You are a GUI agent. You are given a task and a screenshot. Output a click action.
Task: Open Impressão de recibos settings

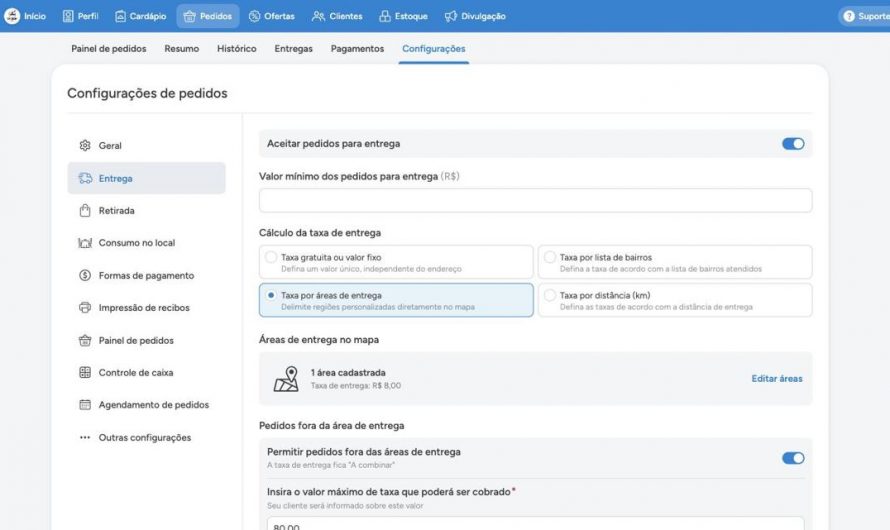click(146, 308)
